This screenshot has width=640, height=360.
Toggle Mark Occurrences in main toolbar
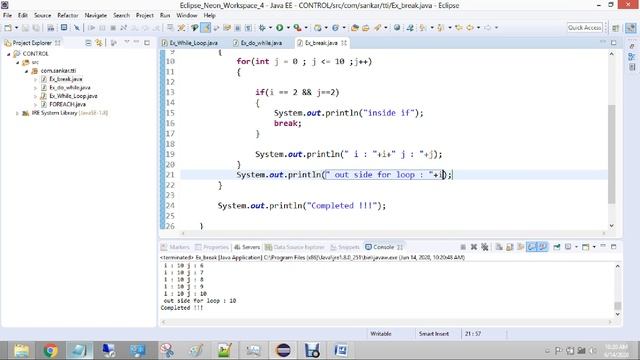pyautogui.click(x=205, y=28)
